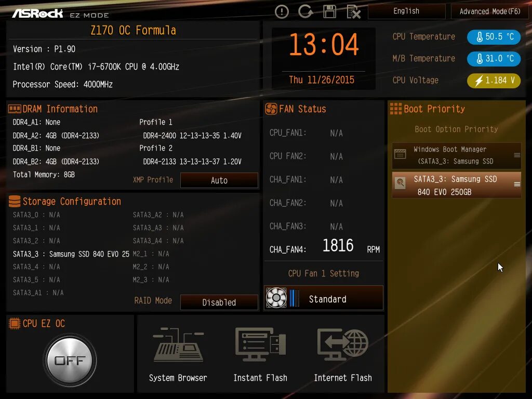Screen dimensions: 532x399
Task: Click the CPU Voltage lightning badge
Action: tap(494, 81)
